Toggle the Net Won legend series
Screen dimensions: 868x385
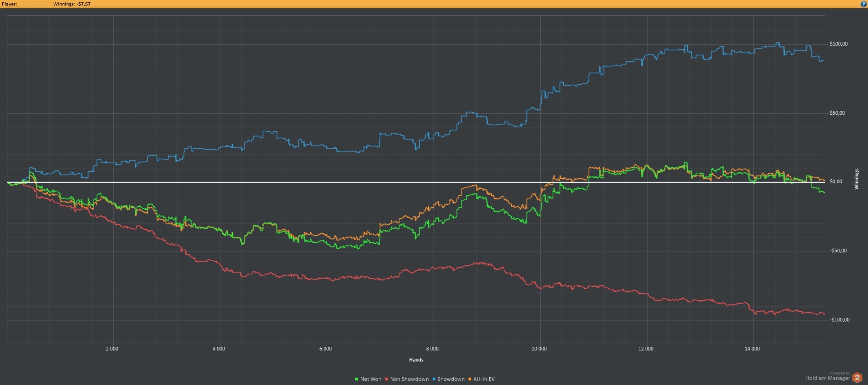368,379
